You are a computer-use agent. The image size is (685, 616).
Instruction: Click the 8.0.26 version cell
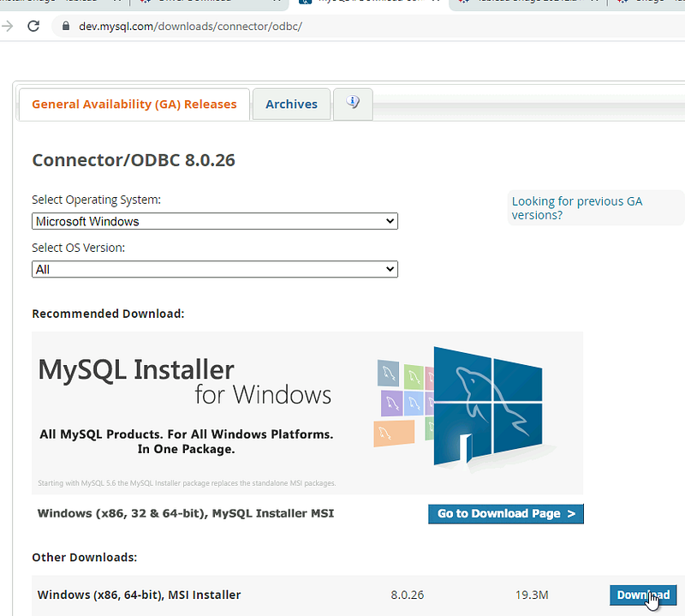click(x=408, y=595)
